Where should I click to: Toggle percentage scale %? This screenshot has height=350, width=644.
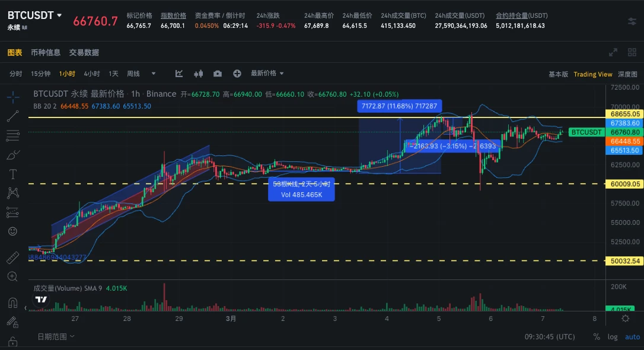click(597, 336)
